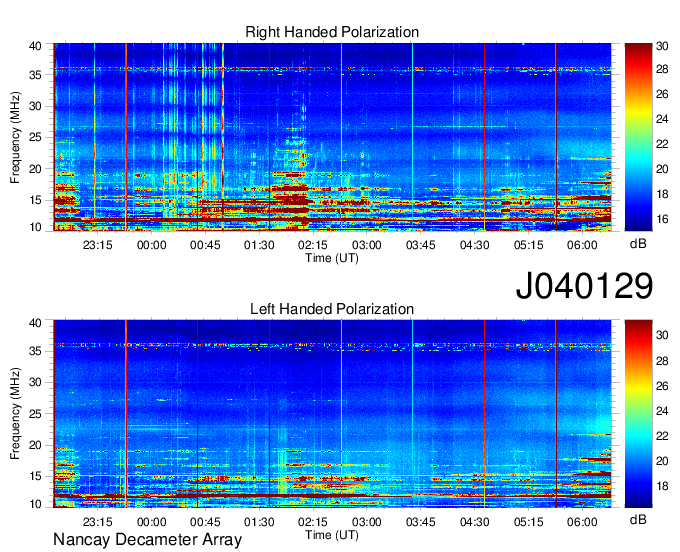Click inside the Right Handed Polarization spectrogram
The width and height of the screenshot is (680, 552).
pyautogui.click(x=332, y=137)
